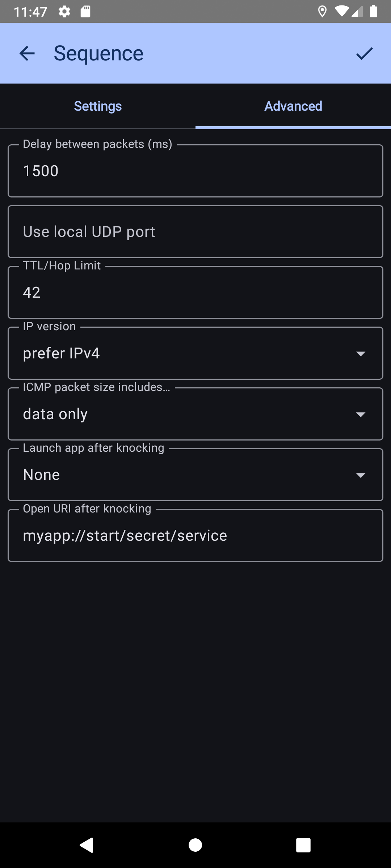Focus the Use local UDP port field

tap(195, 232)
